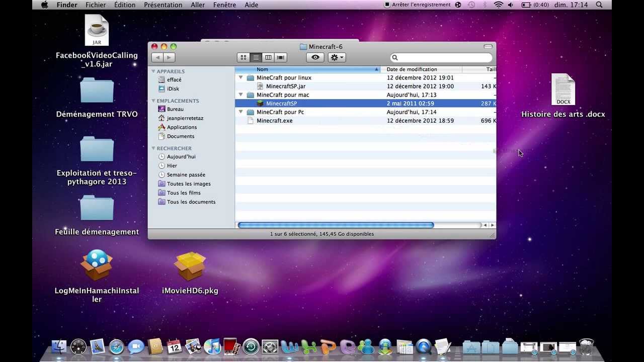The image size is (644, 362).
Task: Sort by the Nom column header
Action: pyautogui.click(x=307, y=69)
